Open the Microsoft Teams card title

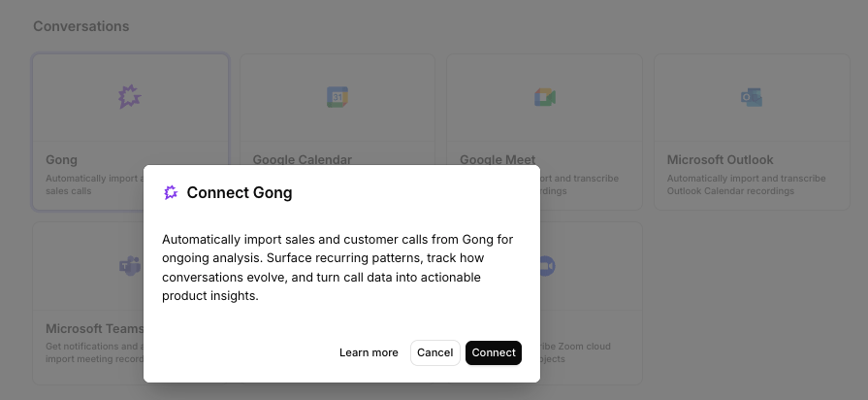click(x=95, y=328)
